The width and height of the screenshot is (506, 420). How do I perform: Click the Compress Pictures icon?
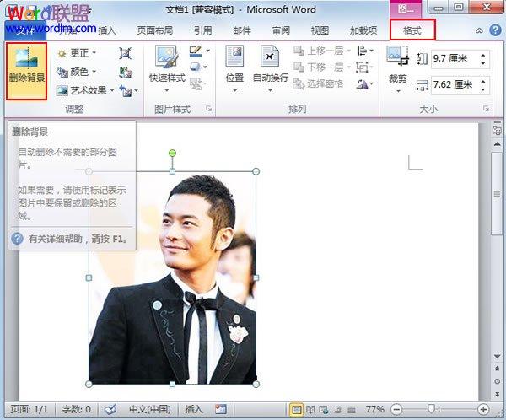point(125,53)
